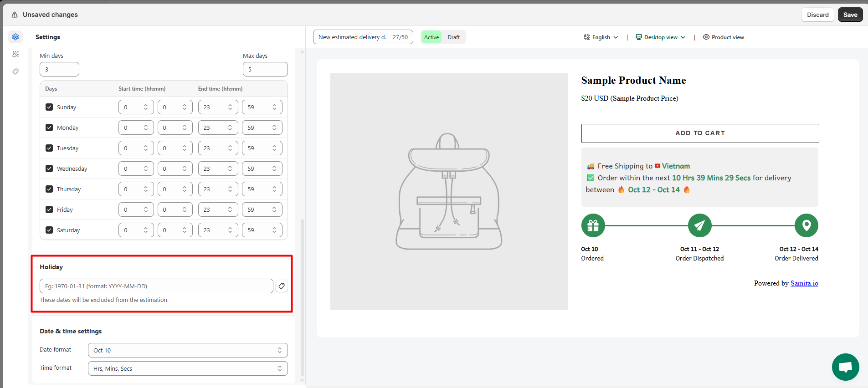The image size is (868, 388).
Task: Click the gift Ordered step icon
Action: (593, 225)
